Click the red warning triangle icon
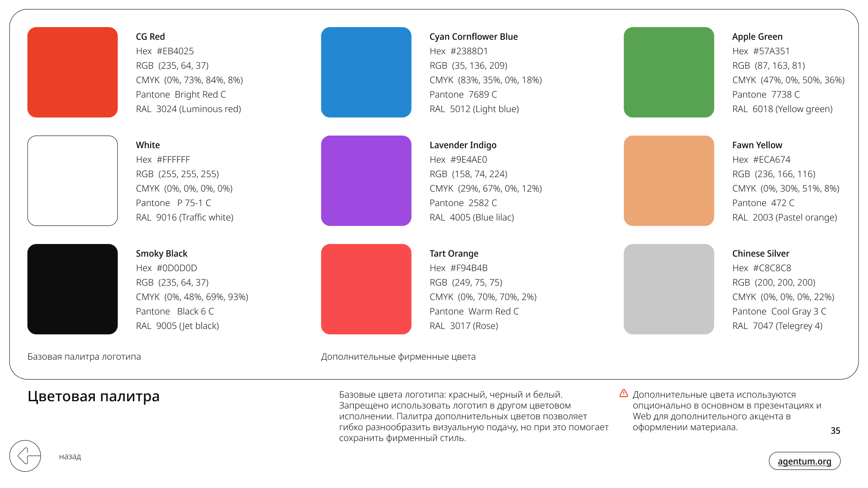This screenshot has width=868, height=488. [x=624, y=394]
